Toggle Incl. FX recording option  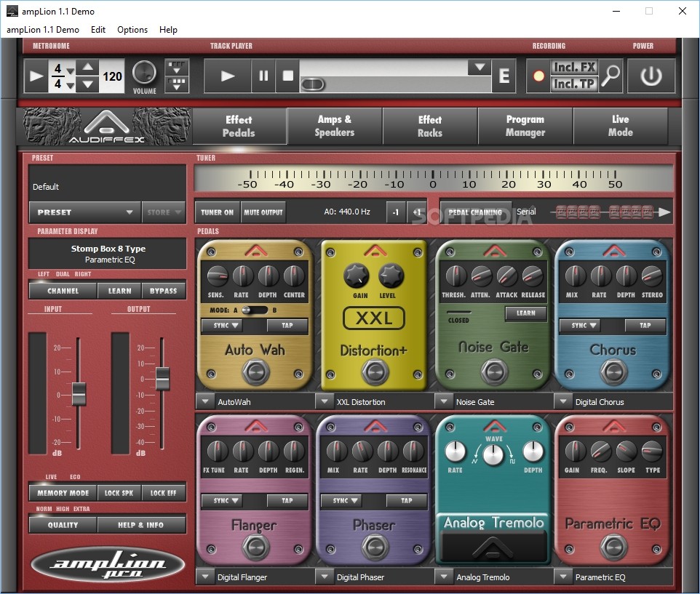573,68
